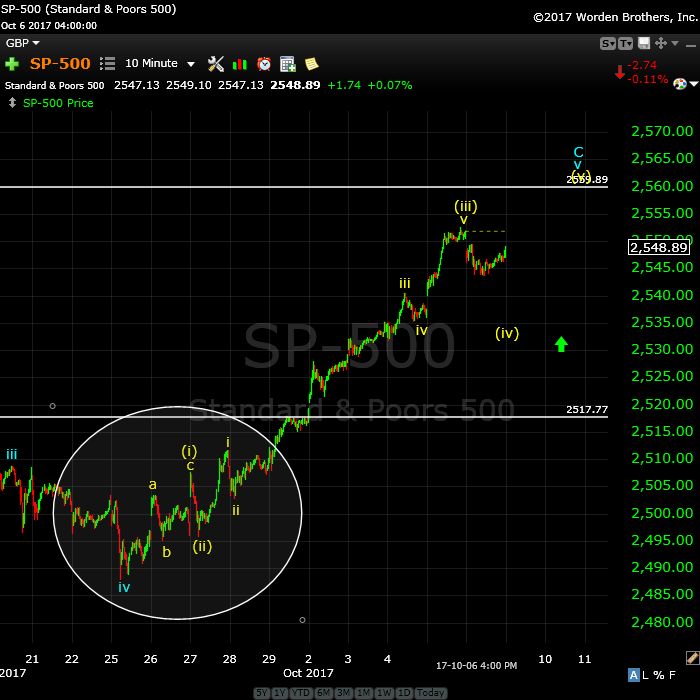
Task: Click the yellow letter a wave label
Action: click(153, 484)
